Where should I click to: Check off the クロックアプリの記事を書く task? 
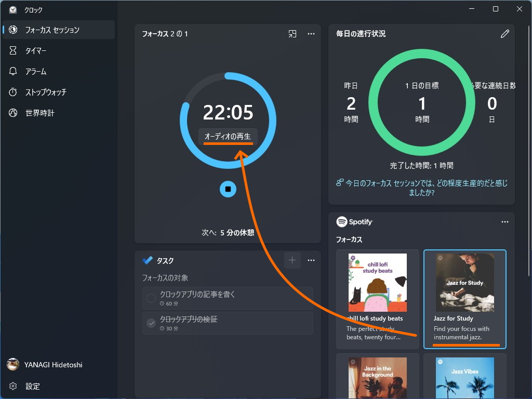coord(151,298)
